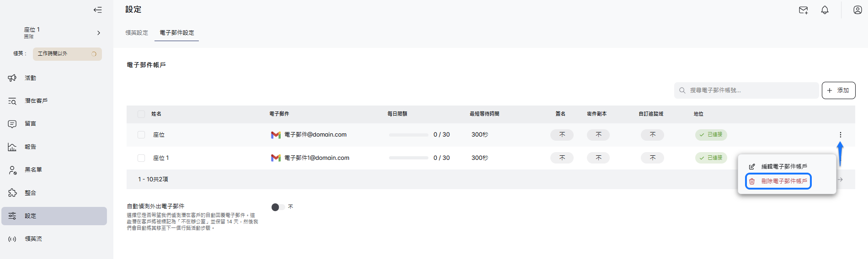Screen dimensions: 868x259
Task: Open notifications bell icon
Action: (825, 10)
